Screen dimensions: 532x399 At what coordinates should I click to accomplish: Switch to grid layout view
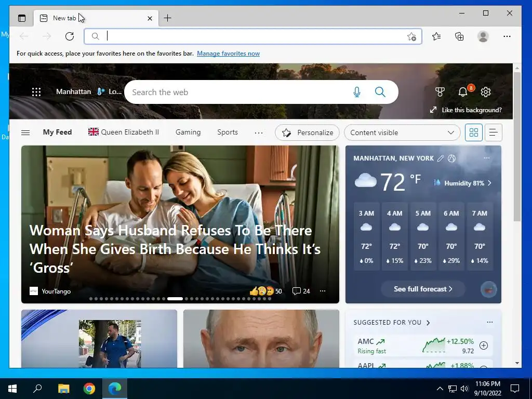click(x=474, y=132)
